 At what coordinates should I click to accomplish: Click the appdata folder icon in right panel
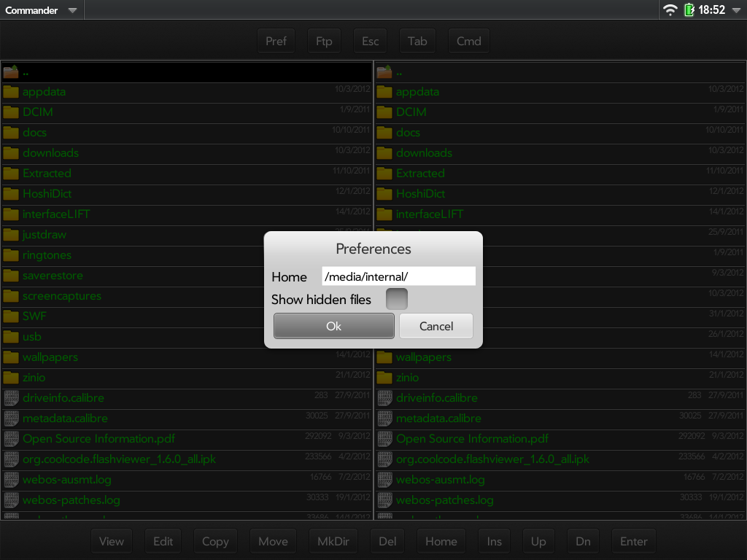[384, 92]
